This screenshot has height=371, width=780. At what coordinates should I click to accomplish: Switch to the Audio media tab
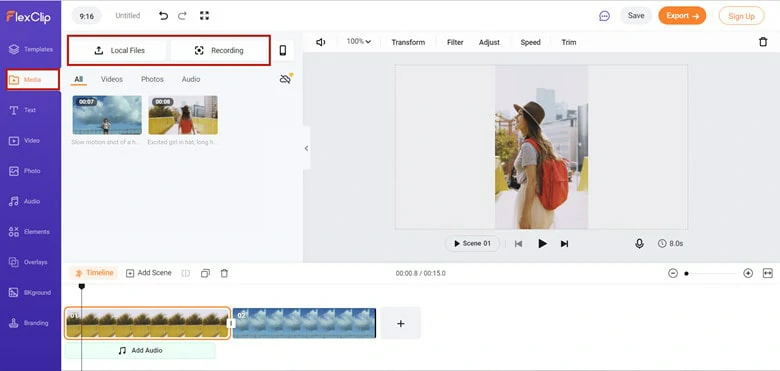point(191,80)
